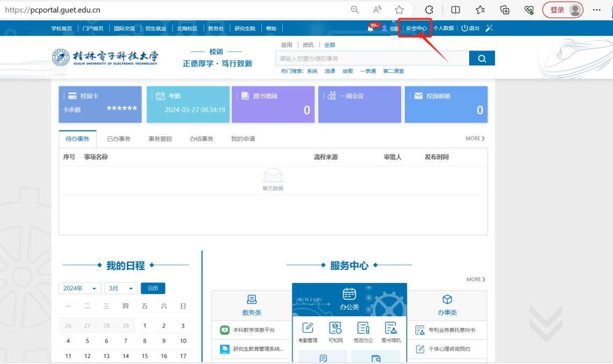Open browser split screen view

455,10
